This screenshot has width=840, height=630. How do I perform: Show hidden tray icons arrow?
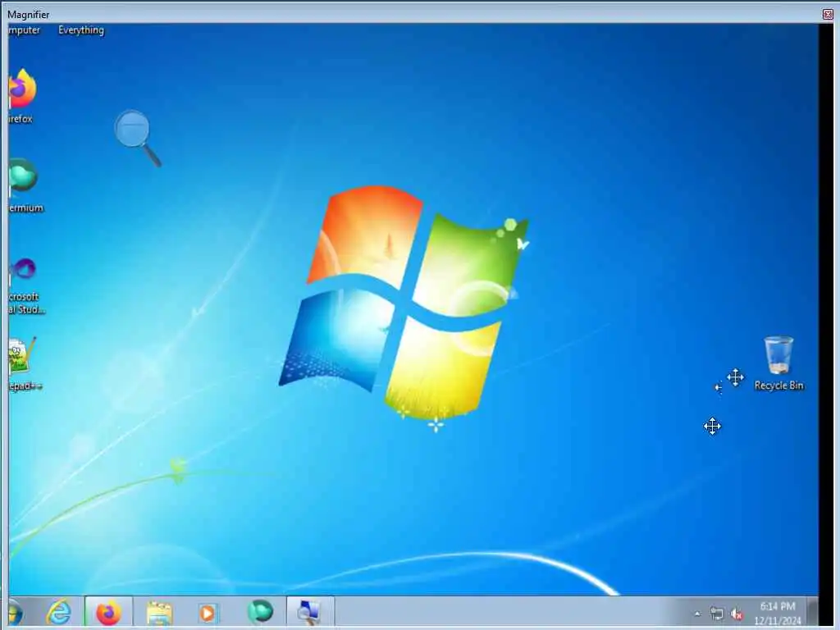(697, 614)
